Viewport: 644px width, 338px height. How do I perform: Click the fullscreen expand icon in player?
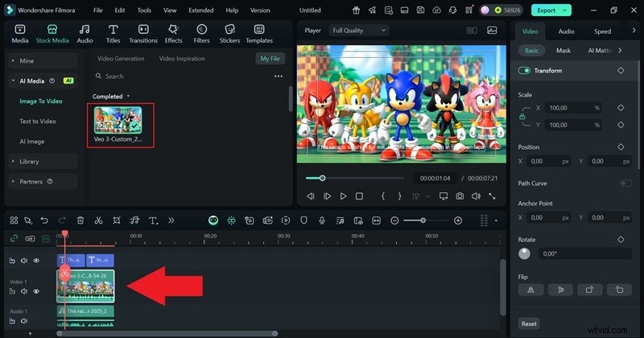coord(492,196)
